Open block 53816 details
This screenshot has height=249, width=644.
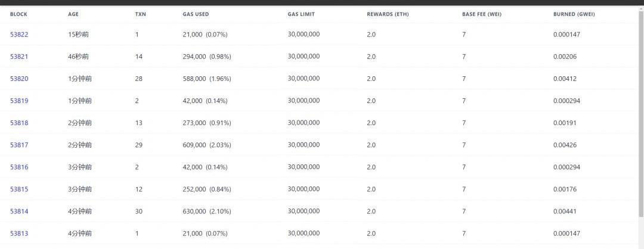coord(19,167)
